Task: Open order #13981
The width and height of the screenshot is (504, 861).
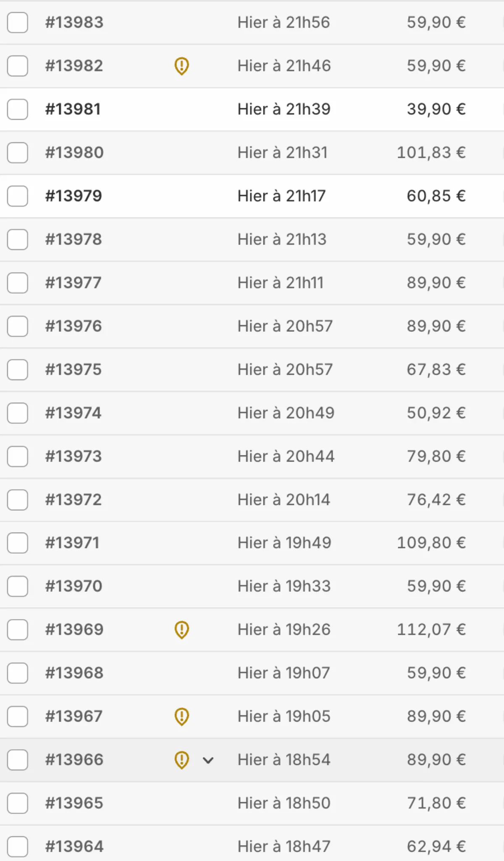Action: click(x=73, y=109)
